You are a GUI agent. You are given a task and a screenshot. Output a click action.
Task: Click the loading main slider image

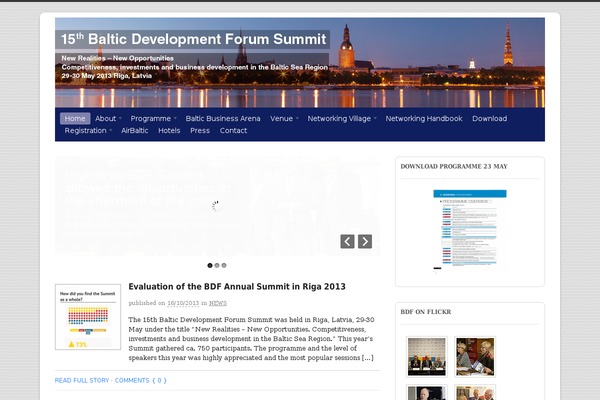(x=217, y=206)
